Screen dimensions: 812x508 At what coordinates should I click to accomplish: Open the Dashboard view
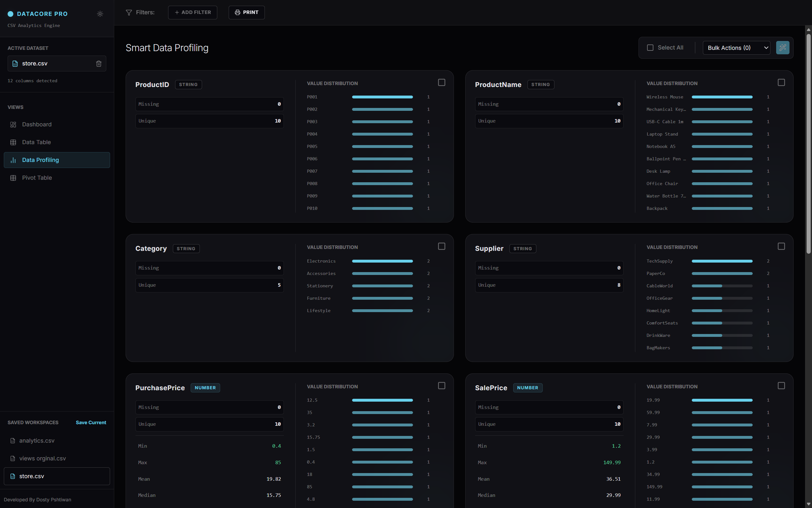pos(57,125)
